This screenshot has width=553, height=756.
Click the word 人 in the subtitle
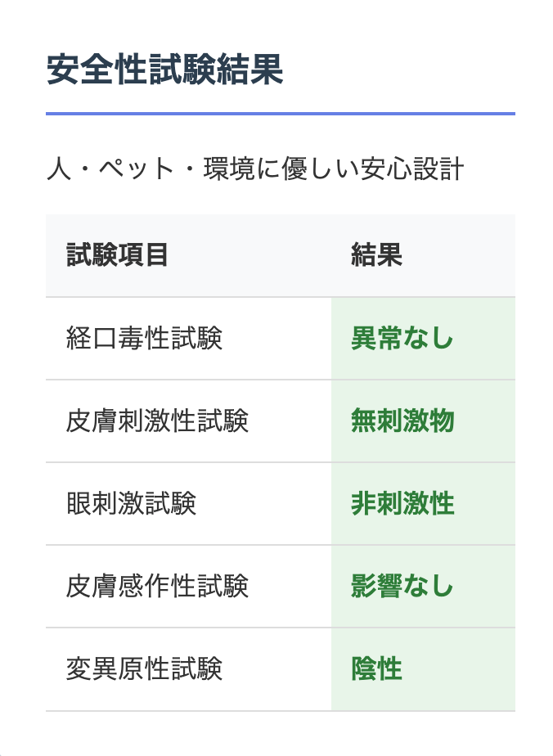[57, 169]
